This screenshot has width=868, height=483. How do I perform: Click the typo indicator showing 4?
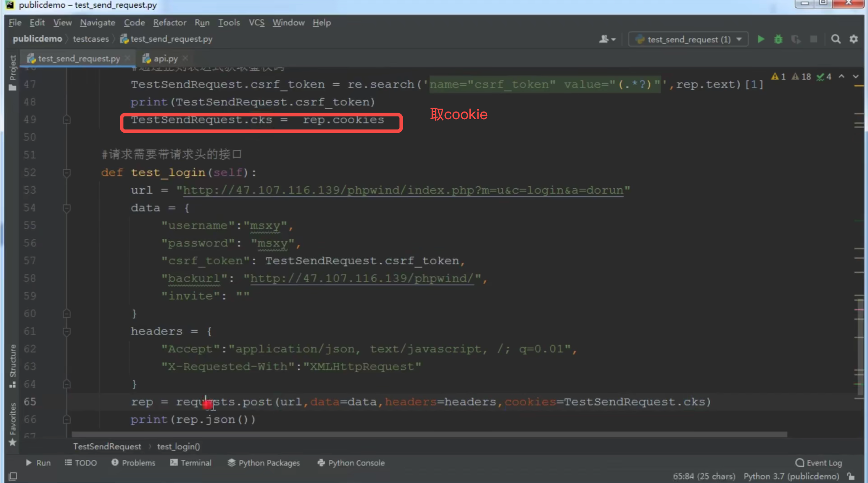click(x=824, y=77)
